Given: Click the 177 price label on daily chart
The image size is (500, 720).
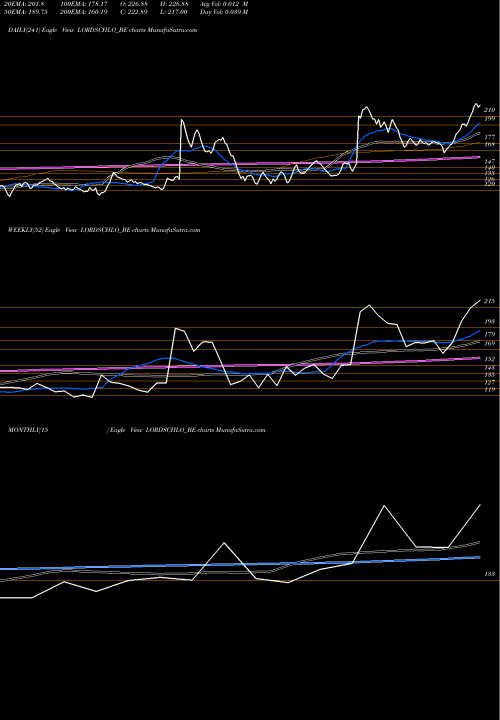Looking at the screenshot, I should pyautogui.click(x=489, y=137).
